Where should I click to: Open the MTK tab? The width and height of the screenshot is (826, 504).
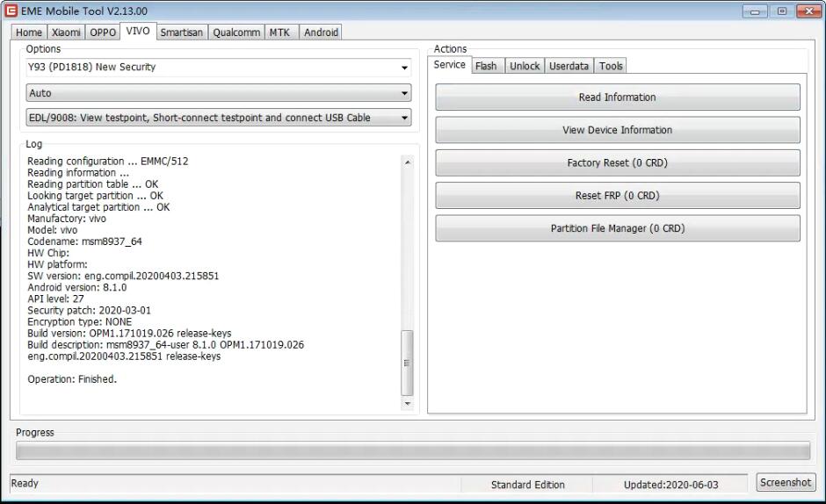(279, 32)
